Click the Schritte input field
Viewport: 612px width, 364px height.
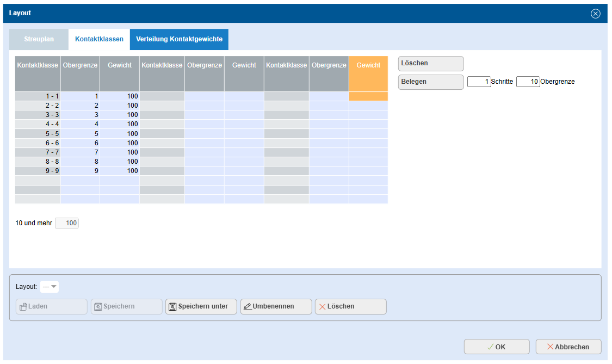tap(479, 82)
